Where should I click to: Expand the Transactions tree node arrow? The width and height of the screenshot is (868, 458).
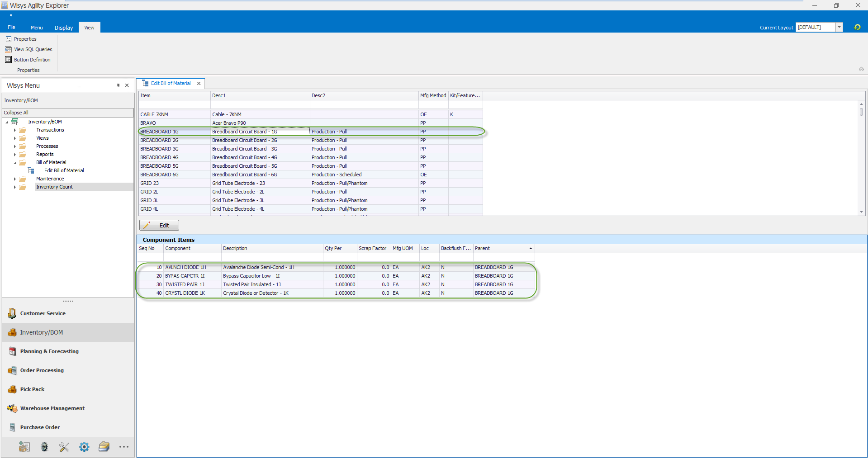pos(15,130)
